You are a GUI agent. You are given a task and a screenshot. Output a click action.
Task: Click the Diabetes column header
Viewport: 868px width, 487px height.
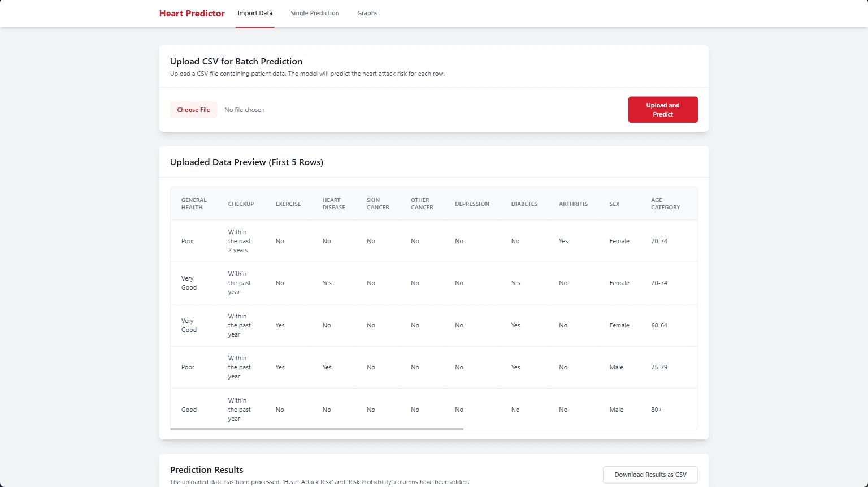(x=524, y=204)
